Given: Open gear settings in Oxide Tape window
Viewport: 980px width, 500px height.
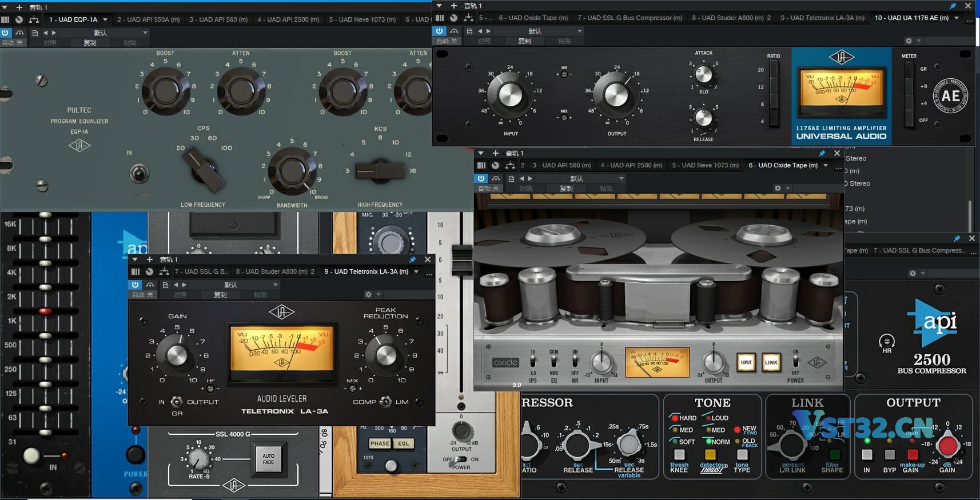Looking at the screenshot, I should click(778, 188).
